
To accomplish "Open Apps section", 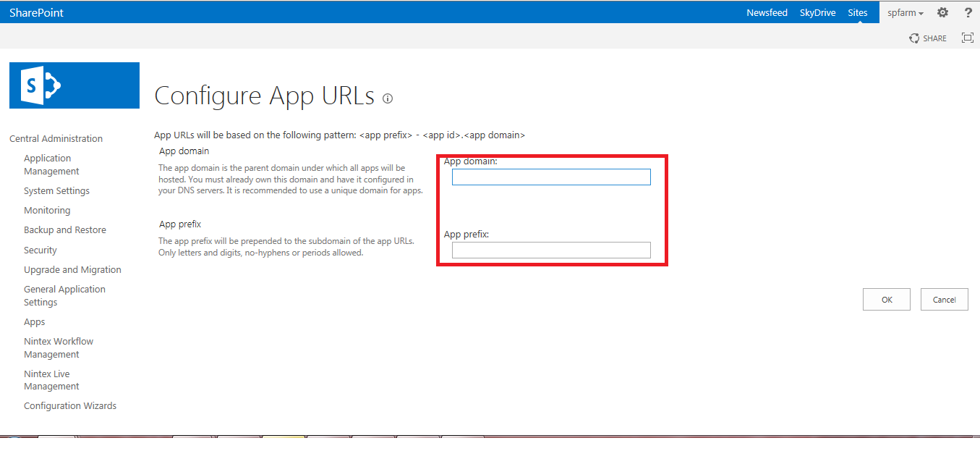I will (x=34, y=321).
